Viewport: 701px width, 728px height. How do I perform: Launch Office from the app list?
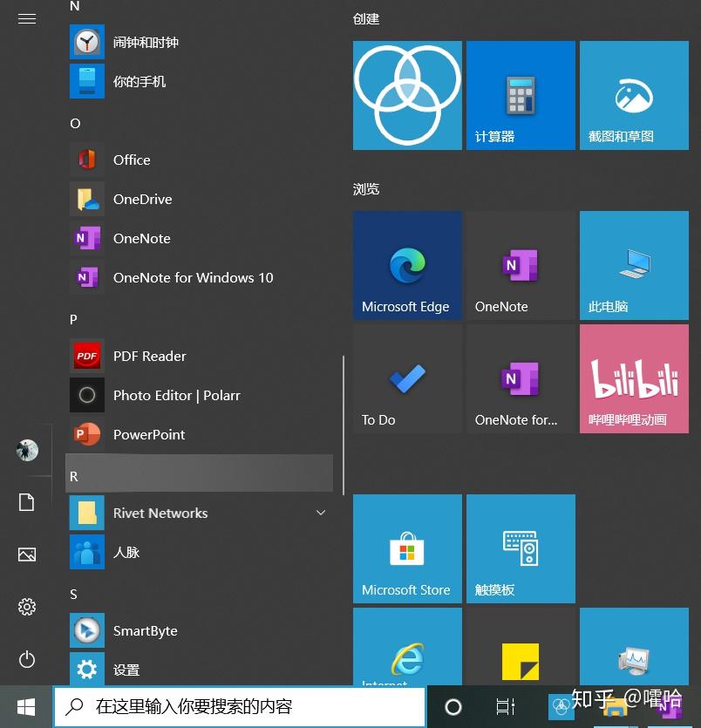pyautogui.click(x=200, y=160)
